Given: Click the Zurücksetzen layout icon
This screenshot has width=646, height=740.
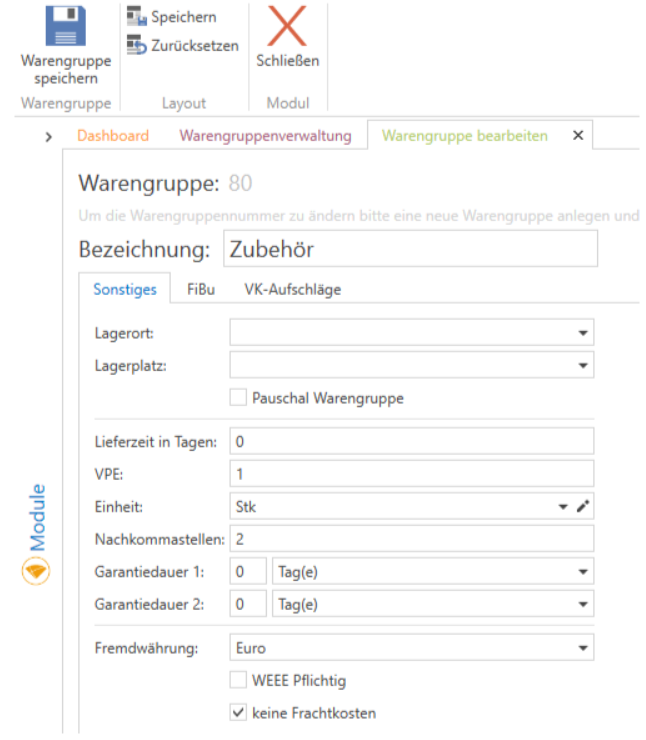Looking at the screenshot, I should coord(136,45).
